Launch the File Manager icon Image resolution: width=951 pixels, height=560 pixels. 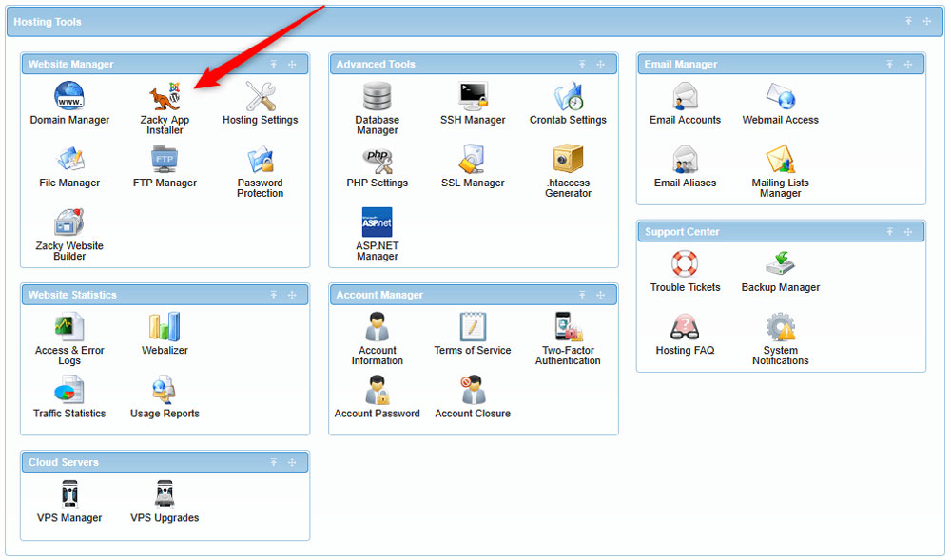tap(69, 159)
